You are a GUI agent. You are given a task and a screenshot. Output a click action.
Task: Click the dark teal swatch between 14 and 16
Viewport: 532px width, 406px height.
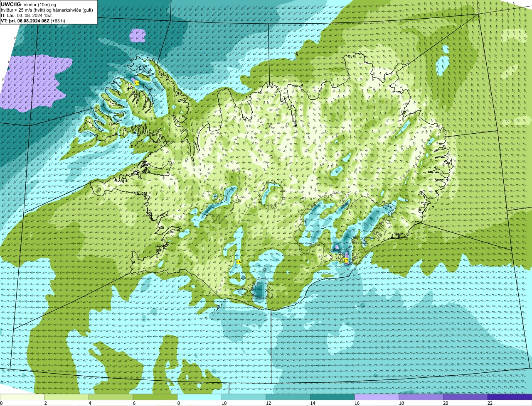coord(332,397)
